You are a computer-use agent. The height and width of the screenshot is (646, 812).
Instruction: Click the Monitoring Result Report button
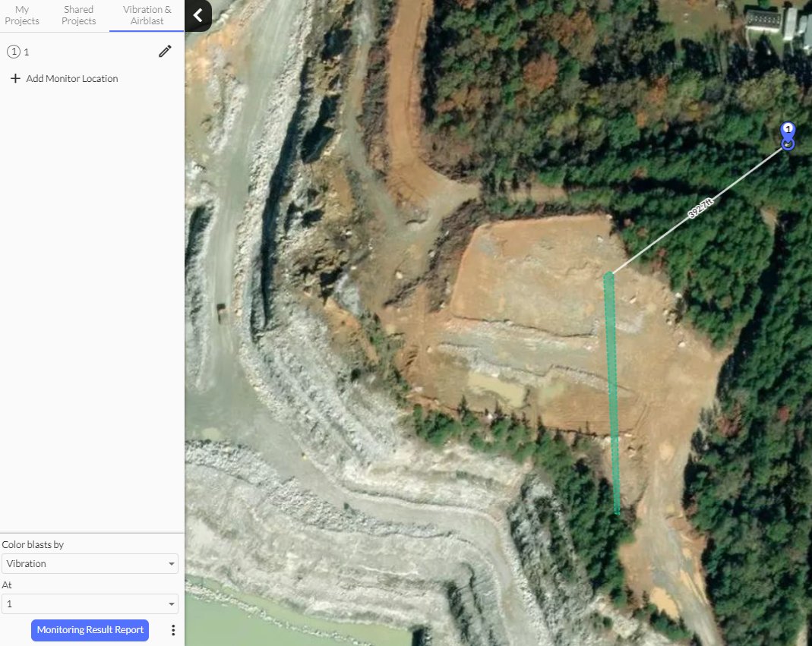pyautogui.click(x=90, y=630)
